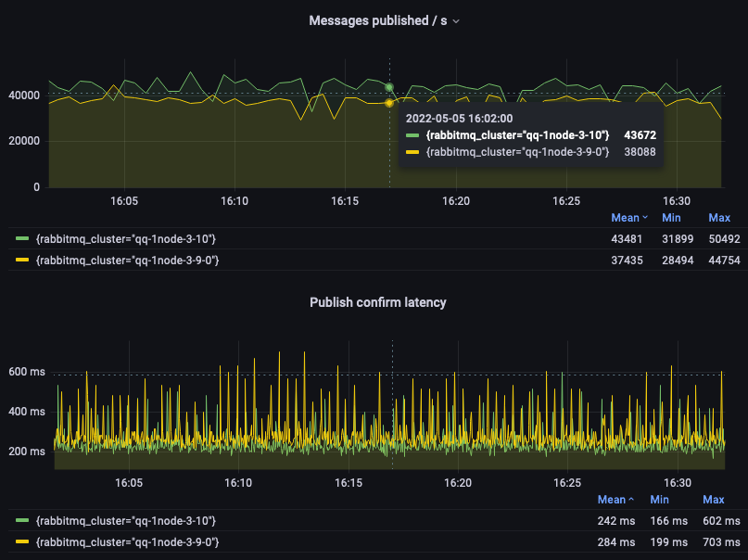The image size is (748, 560).
Task: Click mean value 284 ms in latency legend
Action: [615, 542]
